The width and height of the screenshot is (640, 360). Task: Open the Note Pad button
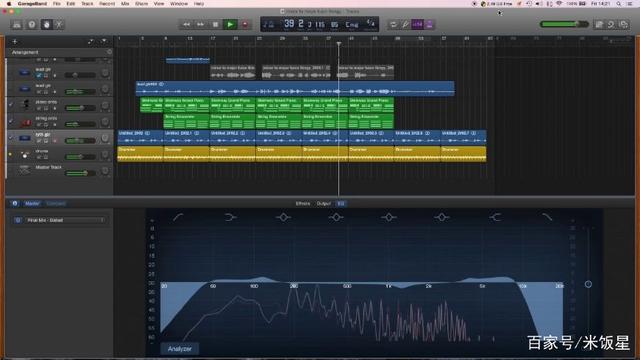(x=599, y=24)
